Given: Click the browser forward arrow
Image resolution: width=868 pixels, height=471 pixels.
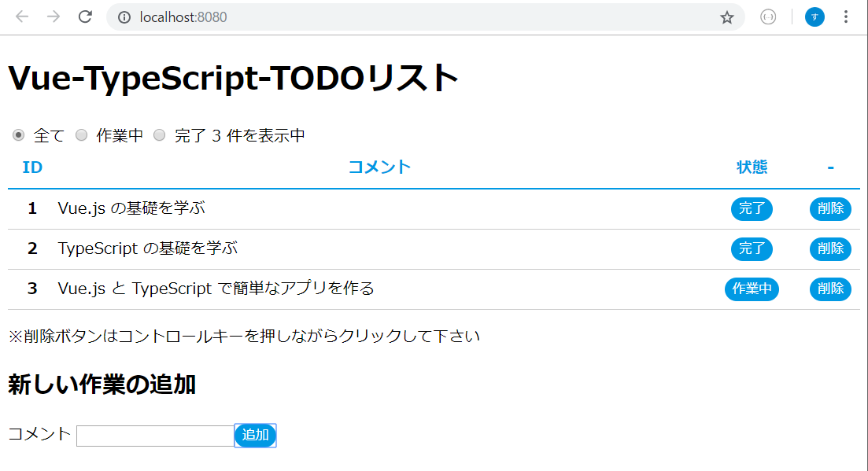Looking at the screenshot, I should 54,17.
